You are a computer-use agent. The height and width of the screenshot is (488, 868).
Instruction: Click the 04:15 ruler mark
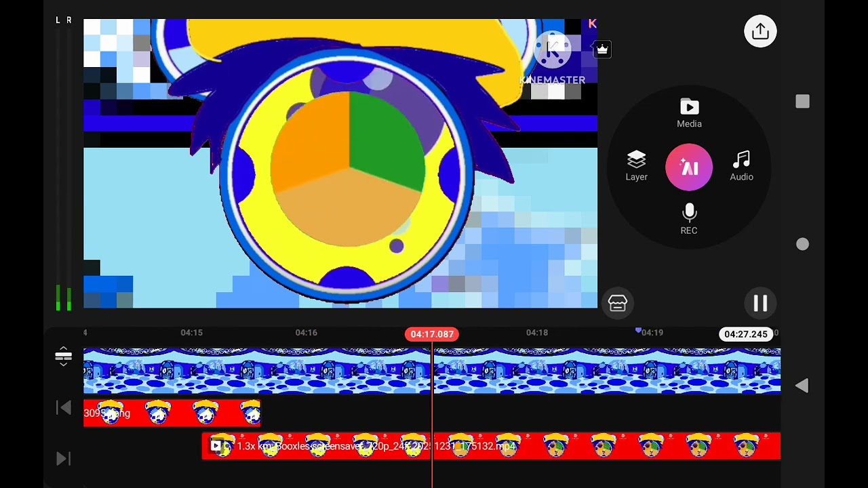(x=191, y=333)
